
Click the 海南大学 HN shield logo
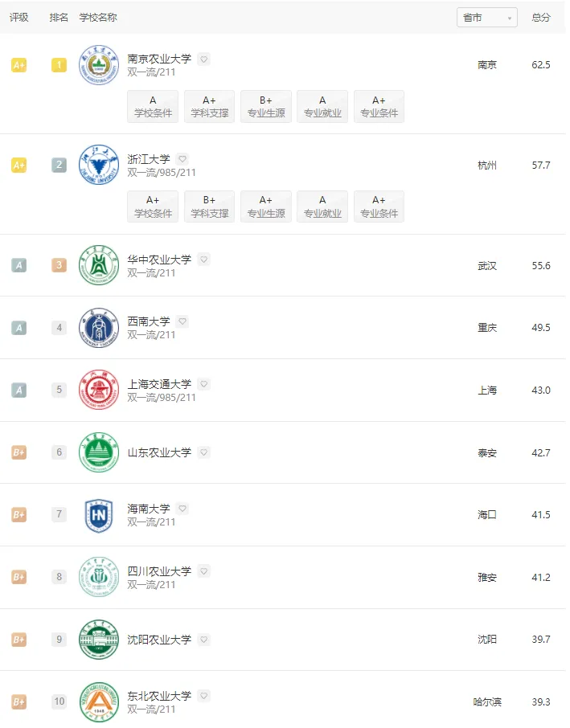(98, 515)
